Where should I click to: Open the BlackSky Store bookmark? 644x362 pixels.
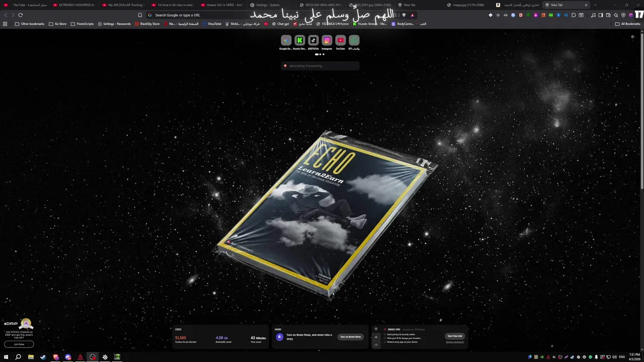point(147,24)
